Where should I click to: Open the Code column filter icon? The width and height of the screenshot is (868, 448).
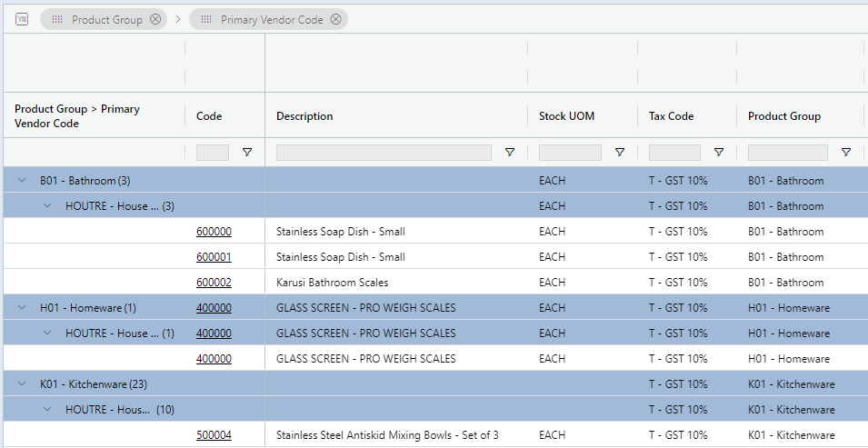click(247, 153)
